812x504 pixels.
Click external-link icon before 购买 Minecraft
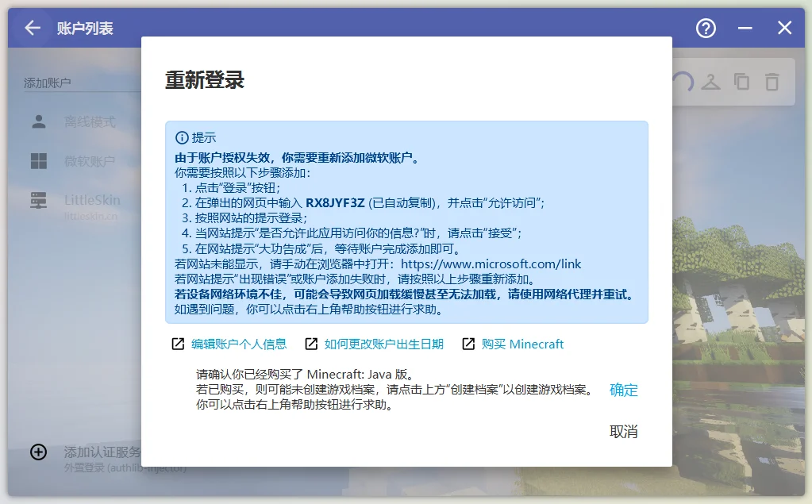[468, 344]
